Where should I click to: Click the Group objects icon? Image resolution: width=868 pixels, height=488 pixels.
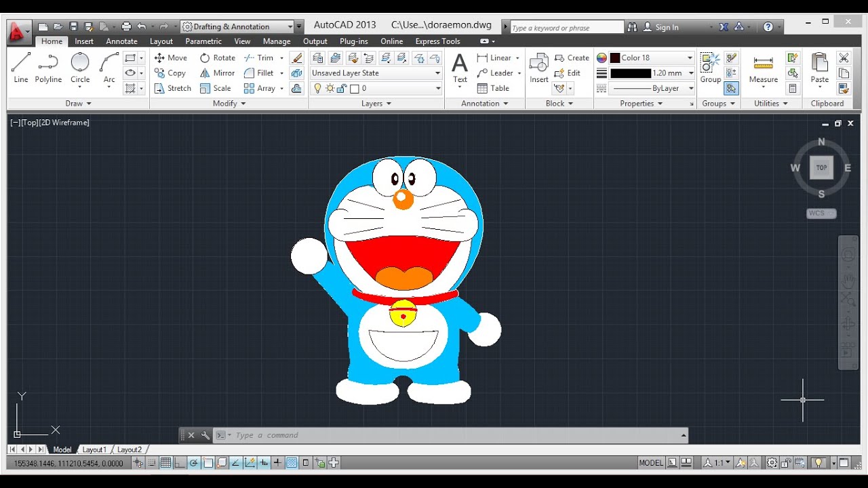711,68
